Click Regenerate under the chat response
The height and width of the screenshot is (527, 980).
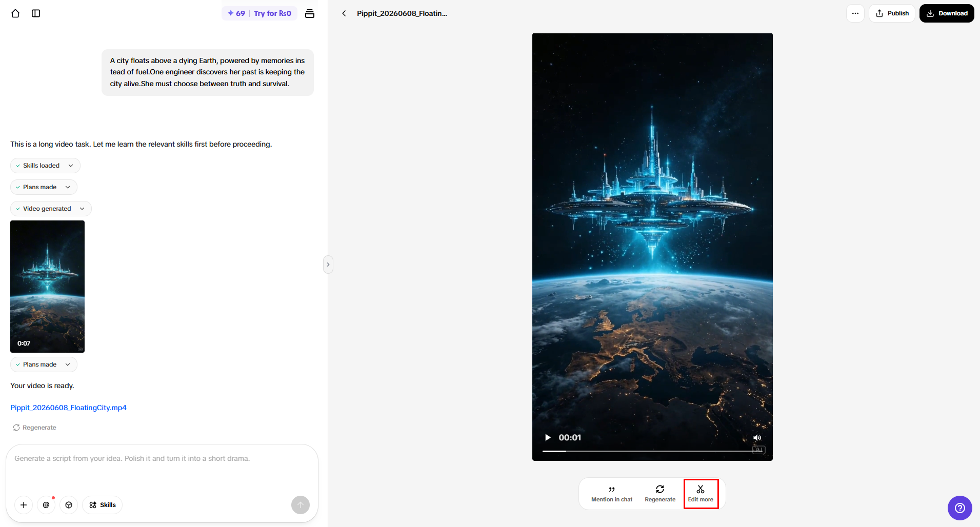34,428
